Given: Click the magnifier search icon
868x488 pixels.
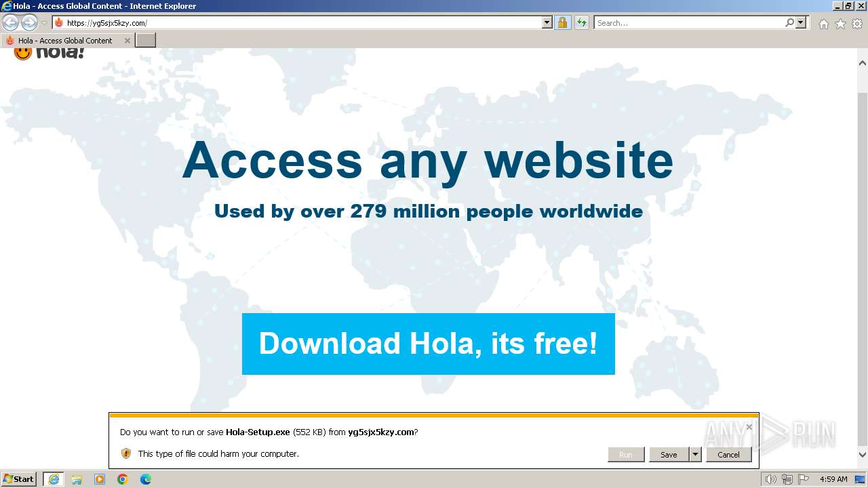Looking at the screenshot, I should 789,23.
